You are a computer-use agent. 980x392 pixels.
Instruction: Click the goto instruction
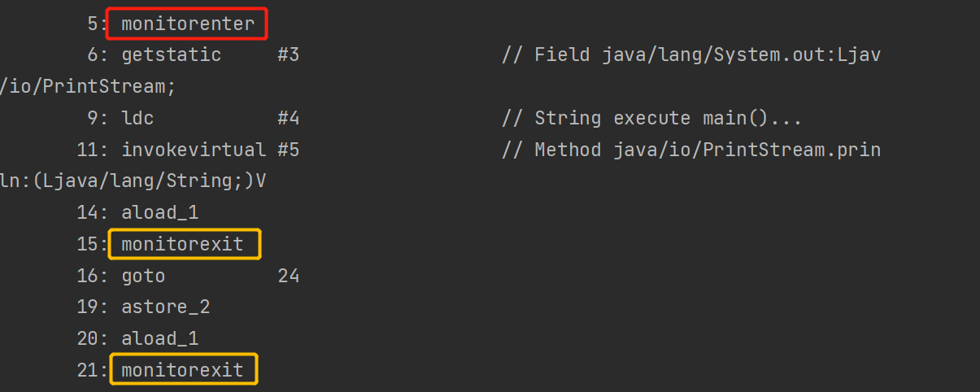tap(143, 277)
